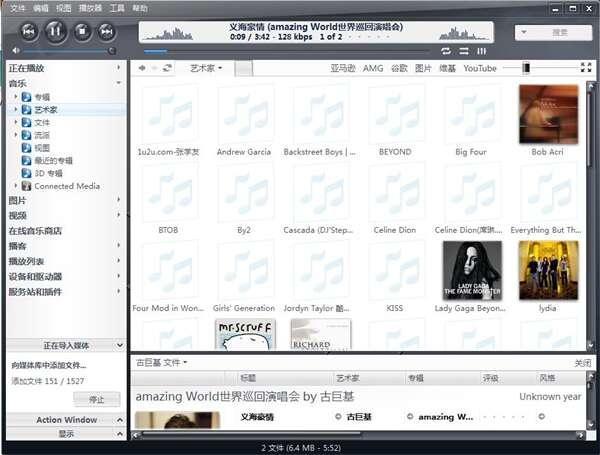Click the 停止 button to stop import
The image size is (600, 455).
pyautogui.click(x=96, y=399)
